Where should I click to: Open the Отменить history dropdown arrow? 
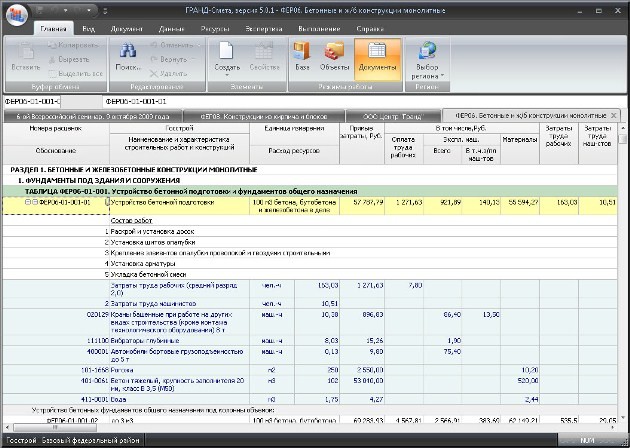(x=199, y=45)
